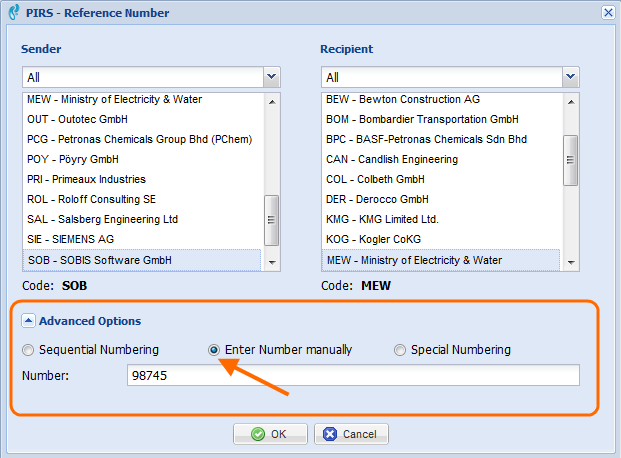
Task: Select Special Numbering option
Action: 400,350
